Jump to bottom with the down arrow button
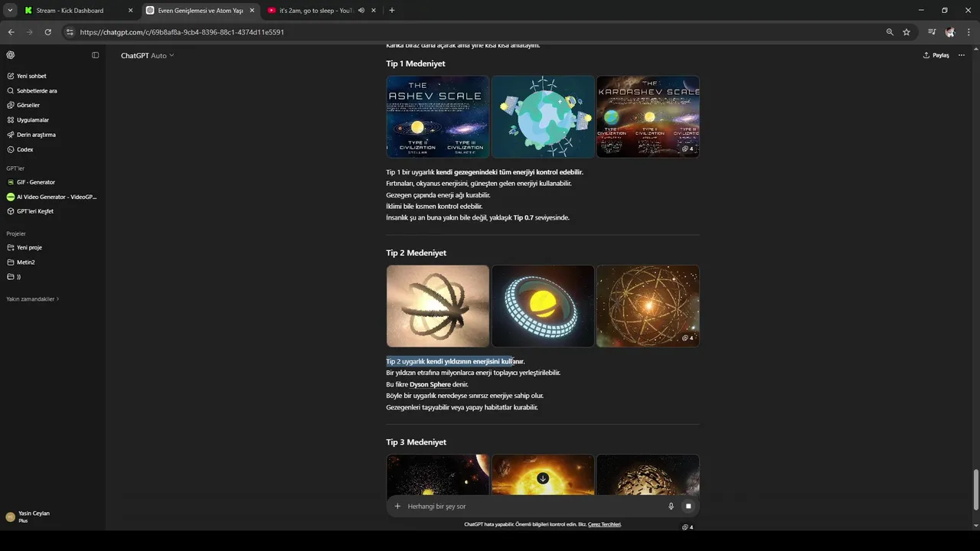Screen dimensions: 980x551 pyautogui.click(x=543, y=478)
